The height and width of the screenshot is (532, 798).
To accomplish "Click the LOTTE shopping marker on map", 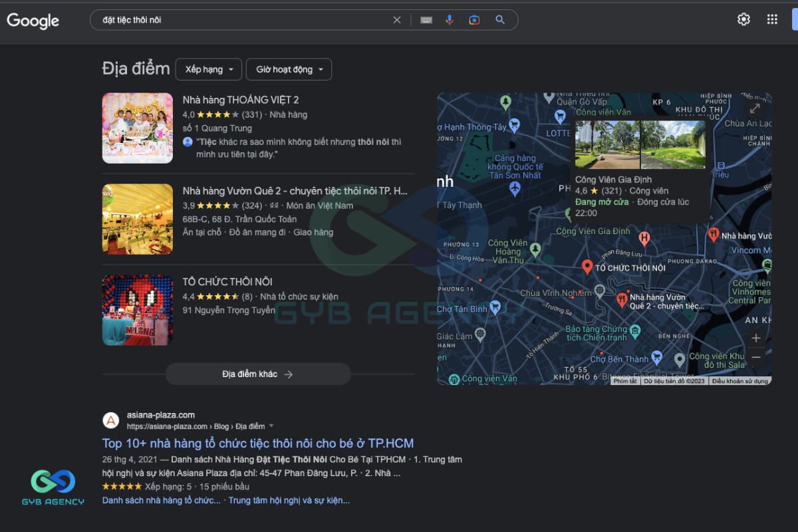I will (x=559, y=118).
